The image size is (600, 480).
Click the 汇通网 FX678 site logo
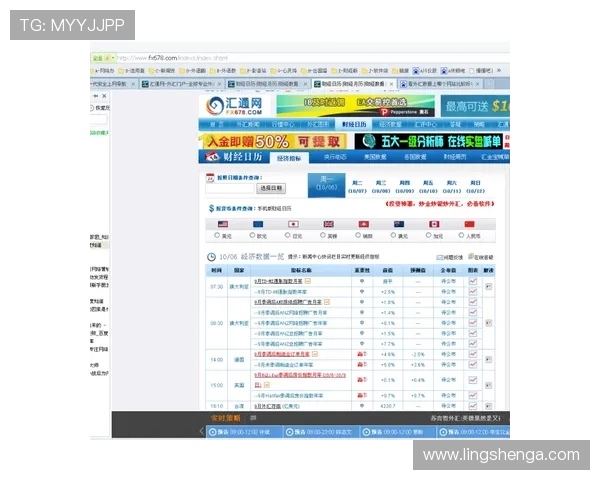coord(235,106)
